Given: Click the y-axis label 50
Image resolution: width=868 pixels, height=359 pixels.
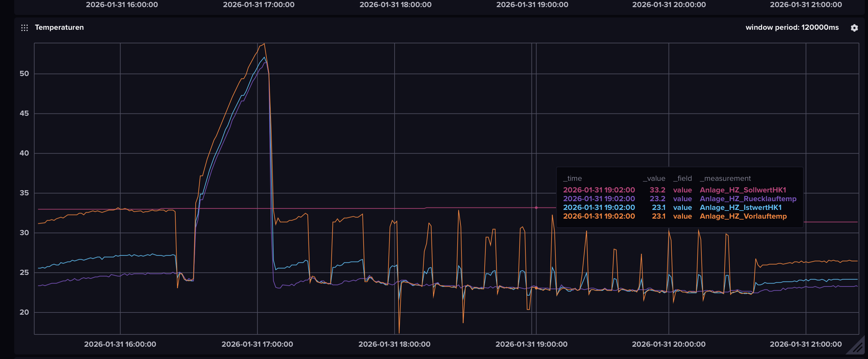Looking at the screenshot, I should click(24, 73).
